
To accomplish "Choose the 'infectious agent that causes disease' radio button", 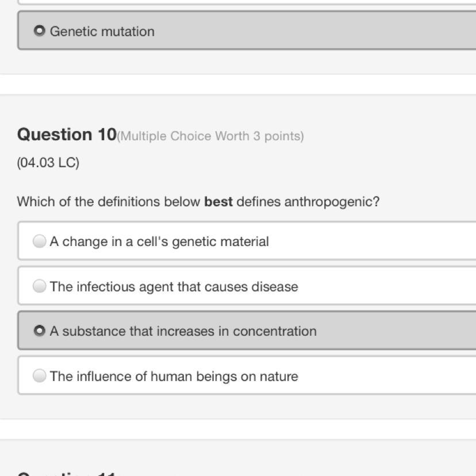I will pyautogui.click(x=39, y=286).
